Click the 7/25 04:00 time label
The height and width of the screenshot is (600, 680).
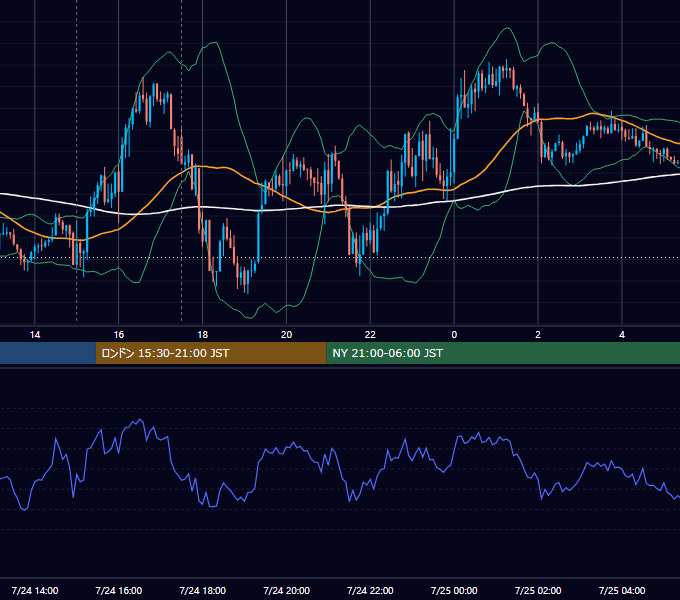(622, 590)
